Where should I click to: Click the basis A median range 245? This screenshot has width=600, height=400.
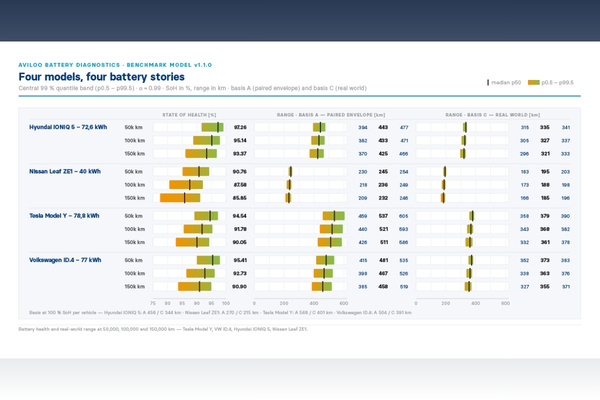pyautogui.click(x=383, y=172)
